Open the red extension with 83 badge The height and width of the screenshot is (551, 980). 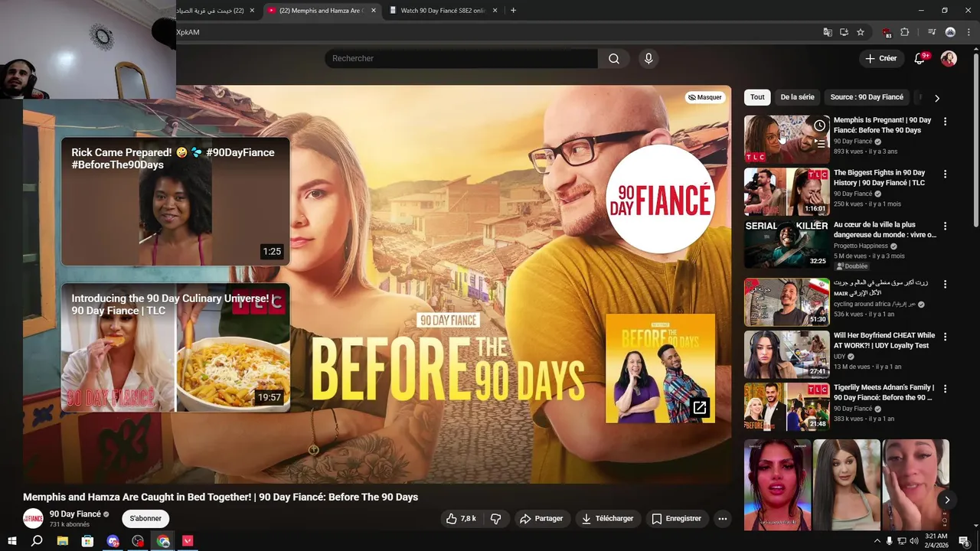tap(887, 32)
